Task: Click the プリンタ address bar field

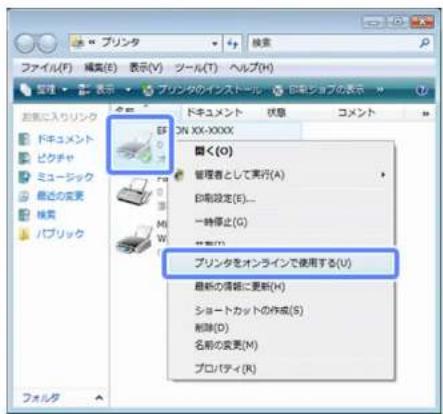Action: pyautogui.click(x=145, y=43)
